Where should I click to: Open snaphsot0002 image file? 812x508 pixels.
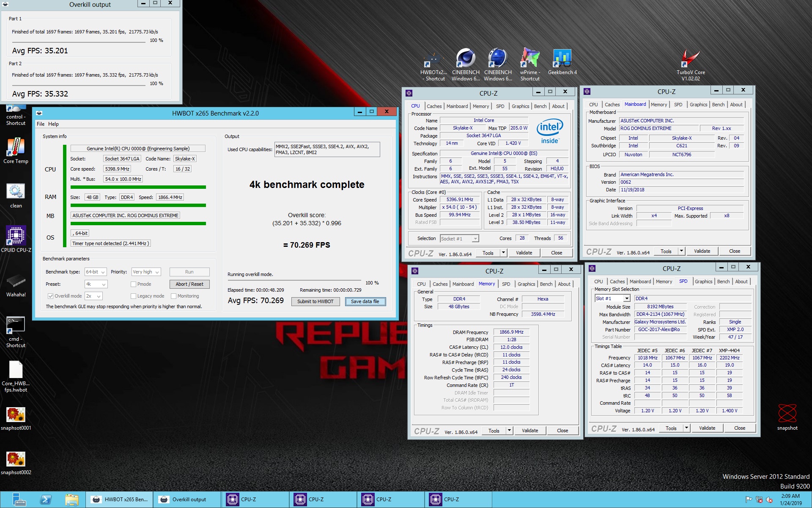point(16,464)
